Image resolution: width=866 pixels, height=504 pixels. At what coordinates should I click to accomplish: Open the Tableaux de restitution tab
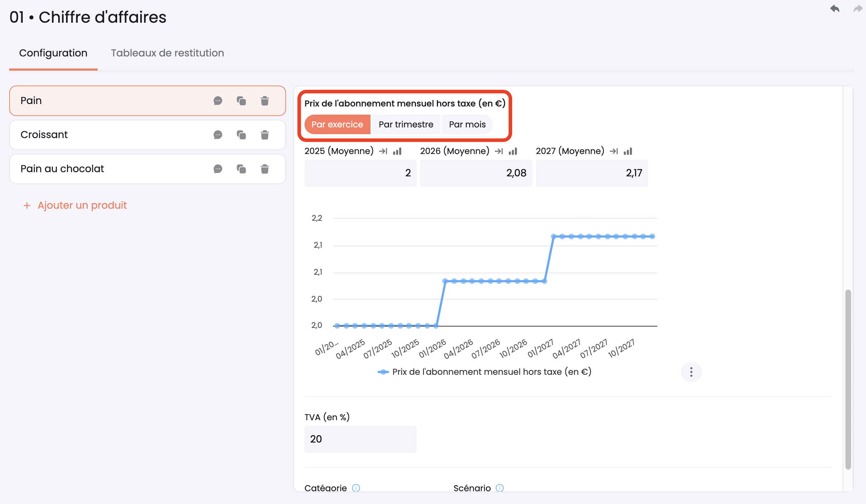[x=168, y=53]
